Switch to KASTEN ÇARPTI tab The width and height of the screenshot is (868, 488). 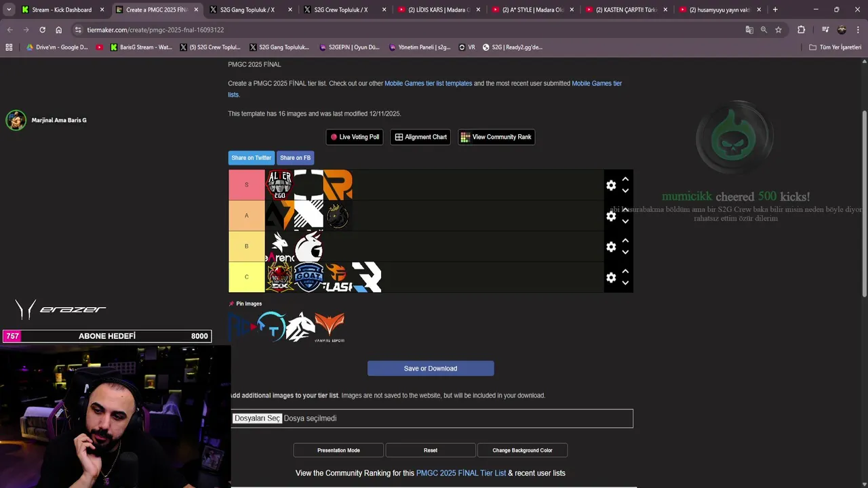627,9
